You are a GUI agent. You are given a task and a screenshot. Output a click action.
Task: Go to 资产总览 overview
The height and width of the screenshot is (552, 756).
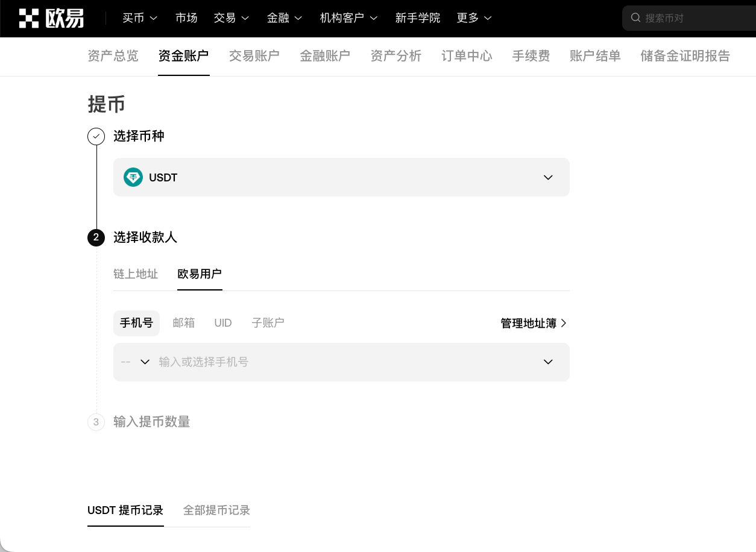tap(113, 56)
